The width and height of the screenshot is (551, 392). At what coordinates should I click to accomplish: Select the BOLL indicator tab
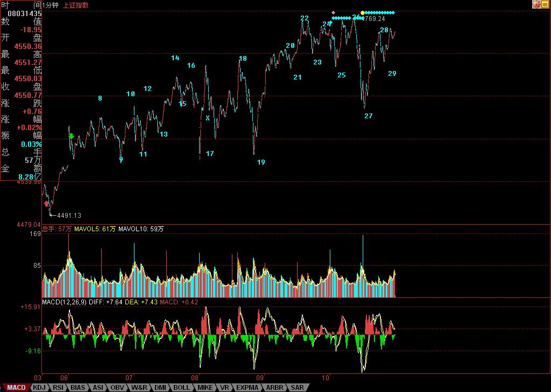pos(181,387)
